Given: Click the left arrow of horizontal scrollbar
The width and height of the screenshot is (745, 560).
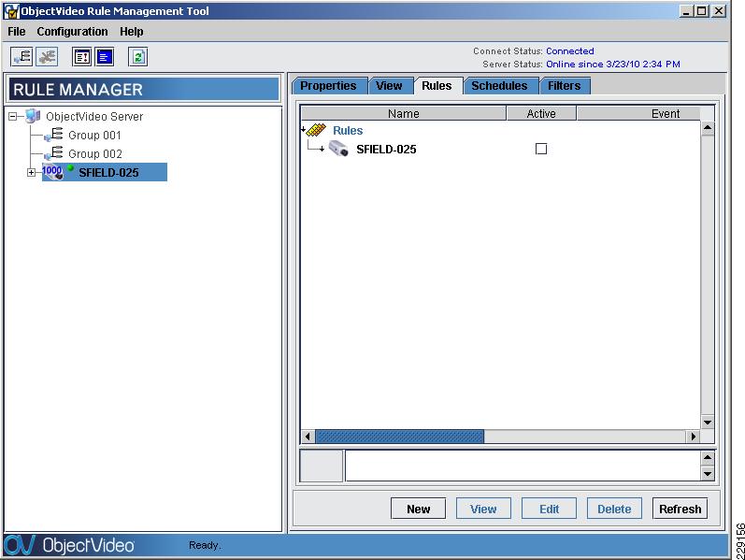Looking at the screenshot, I should pos(308,437).
